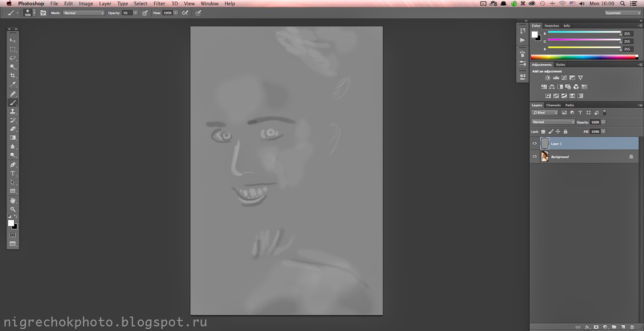Toggle pressure for size

coord(198,13)
